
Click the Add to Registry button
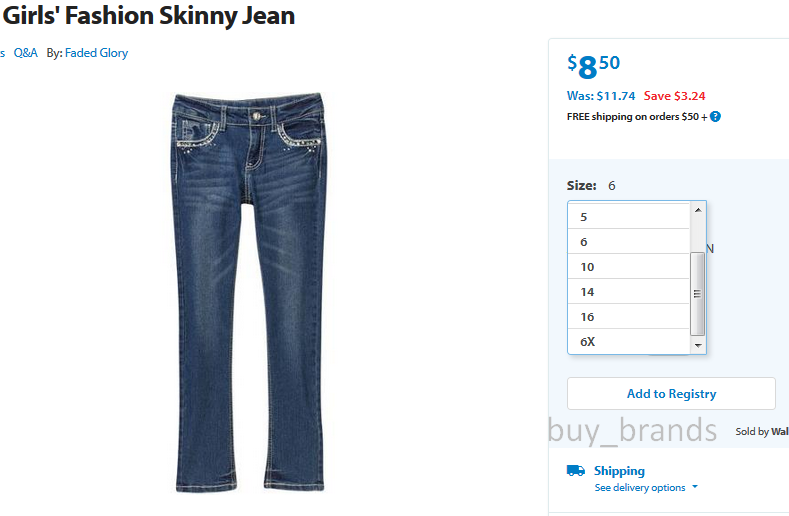point(671,394)
